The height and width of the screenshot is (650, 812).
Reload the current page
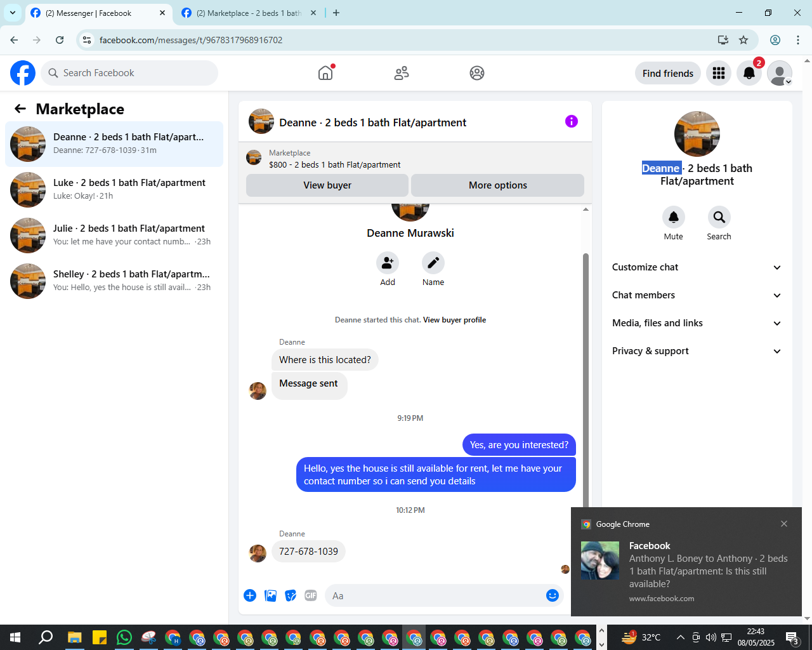pos(60,40)
